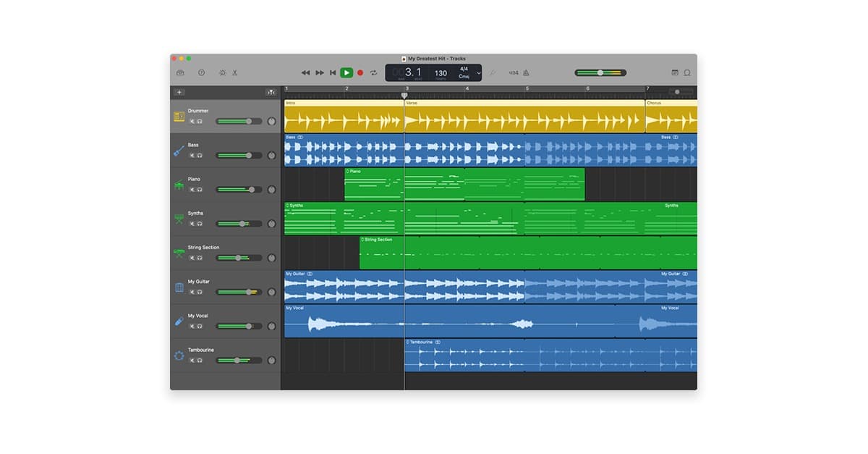The image size is (868, 454).
Task: Select the Bass guitar track icon
Action: click(179, 151)
